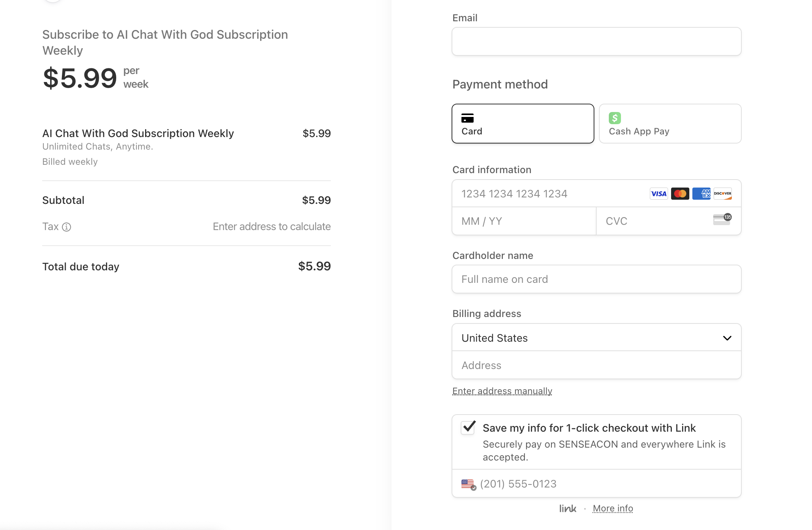Click the American Express logo icon
Viewport: 812px width, 530px height.
coord(701,194)
